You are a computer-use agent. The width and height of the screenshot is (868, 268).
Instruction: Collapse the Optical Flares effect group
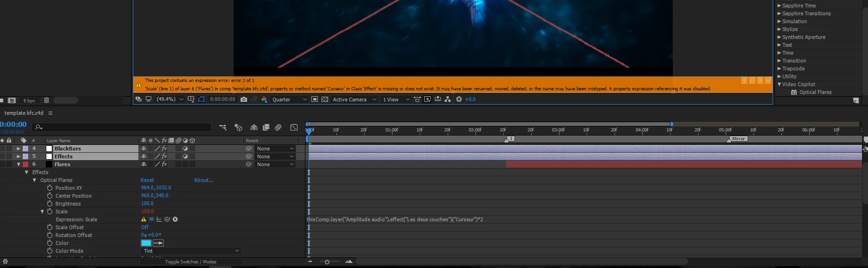click(x=34, y=180)
